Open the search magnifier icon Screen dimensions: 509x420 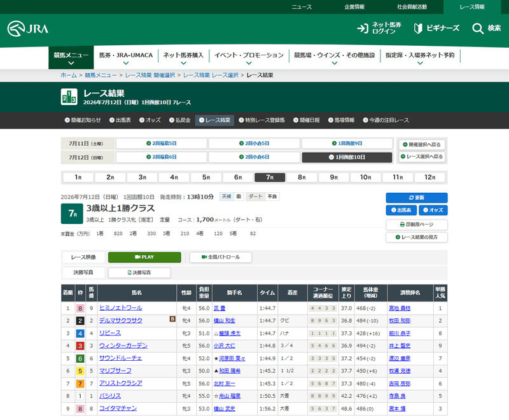click(x=478, y=29)
